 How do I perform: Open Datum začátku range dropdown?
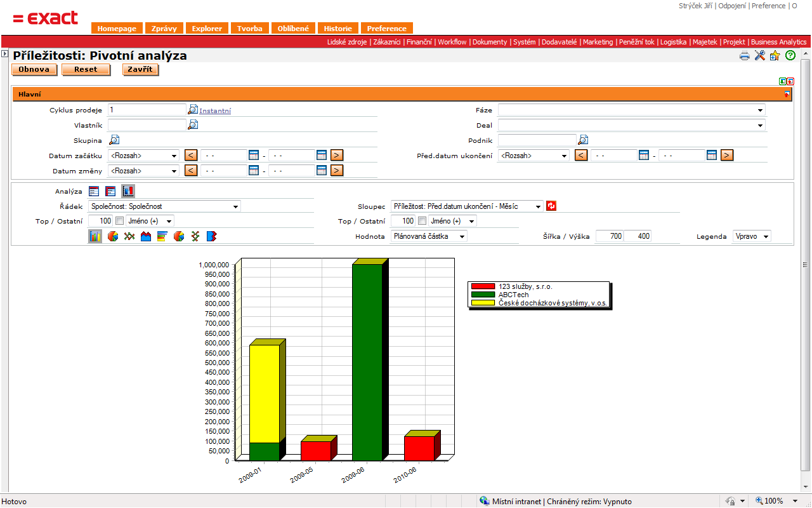144,155
